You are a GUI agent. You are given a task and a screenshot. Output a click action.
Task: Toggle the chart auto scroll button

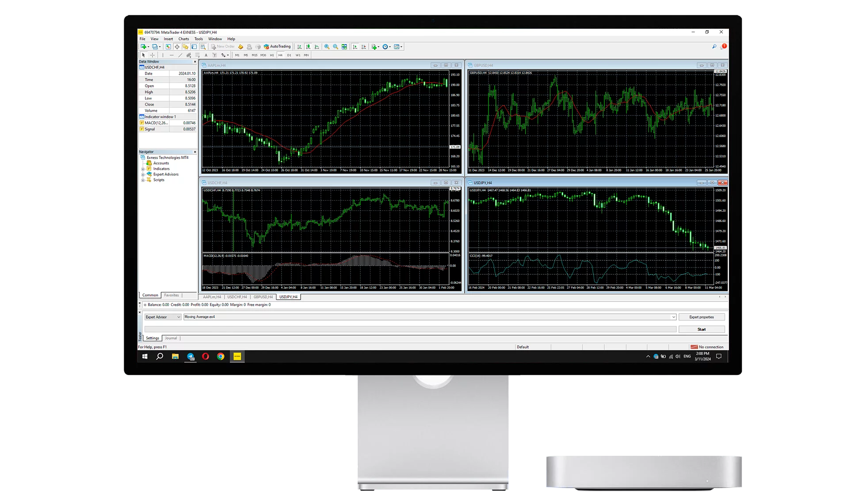(x=355, y=46)
